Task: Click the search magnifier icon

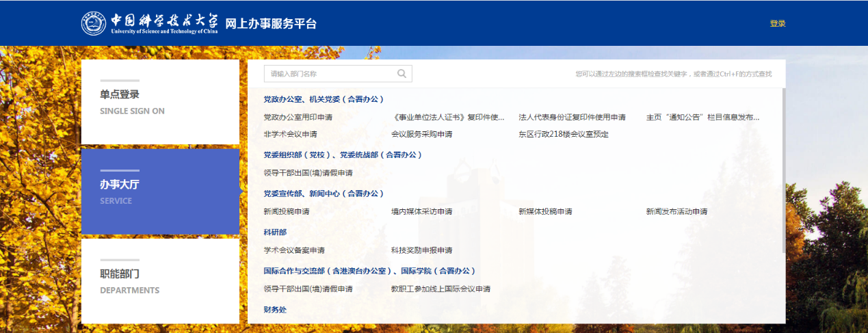Action: tap(402, 74)
